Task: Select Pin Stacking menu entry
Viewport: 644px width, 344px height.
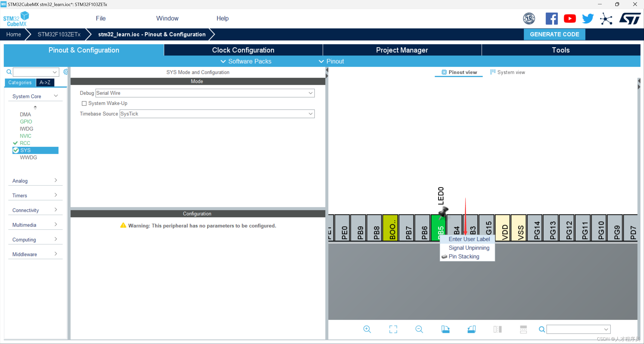Action: click(x=467, y=256)
